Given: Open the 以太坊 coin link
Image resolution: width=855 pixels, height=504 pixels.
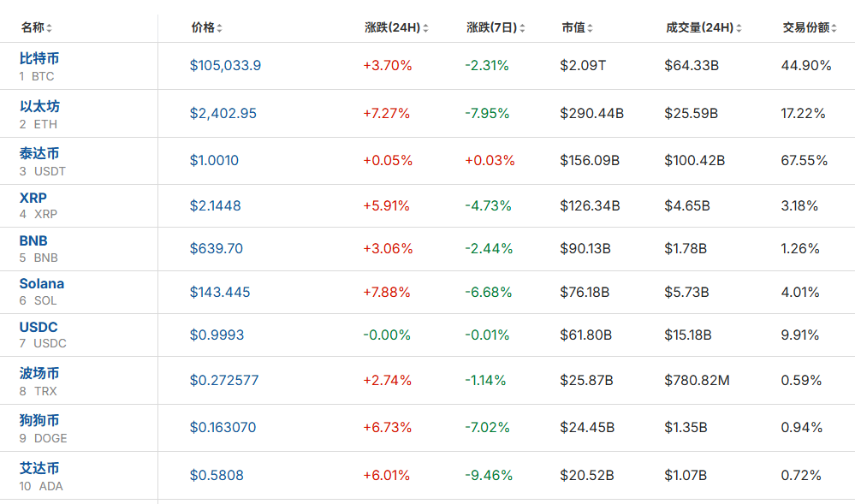Looking at the screenshot, I should (39, 107).
